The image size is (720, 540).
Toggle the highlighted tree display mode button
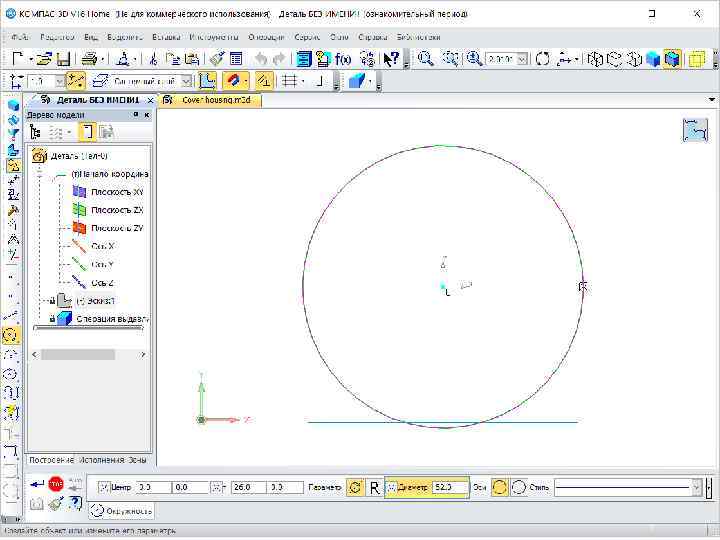[87, 132]
